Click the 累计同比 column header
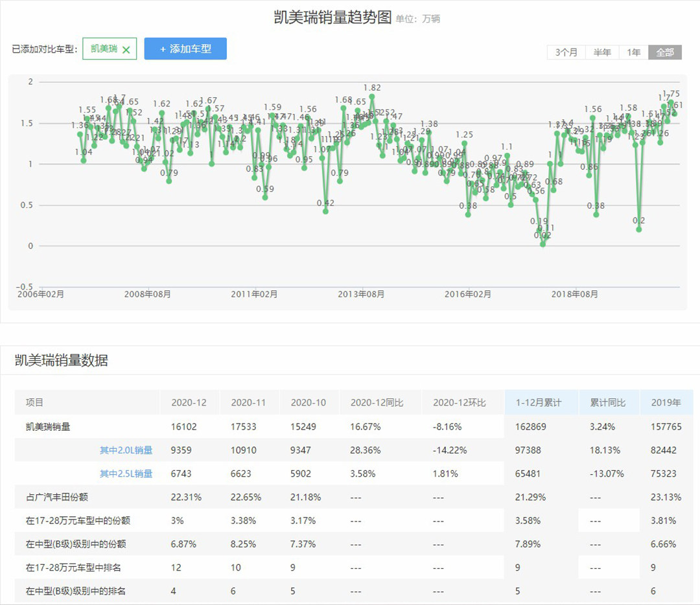Screen dimensions: 700x605 coord(607,402)
